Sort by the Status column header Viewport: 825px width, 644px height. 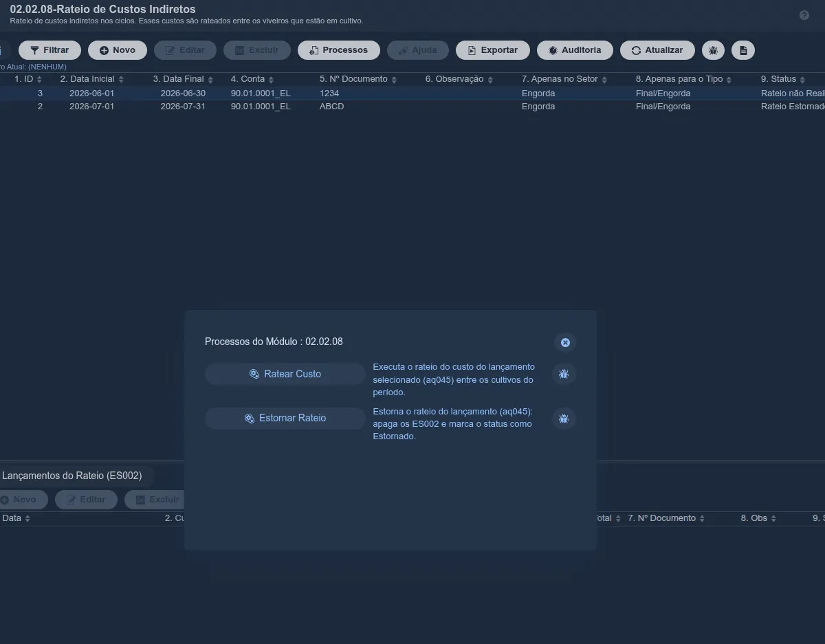[783, 79]
